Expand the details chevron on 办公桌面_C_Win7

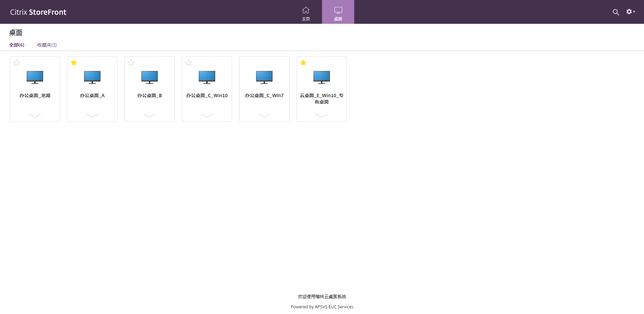pyautogui.click(x=264, y=116)
